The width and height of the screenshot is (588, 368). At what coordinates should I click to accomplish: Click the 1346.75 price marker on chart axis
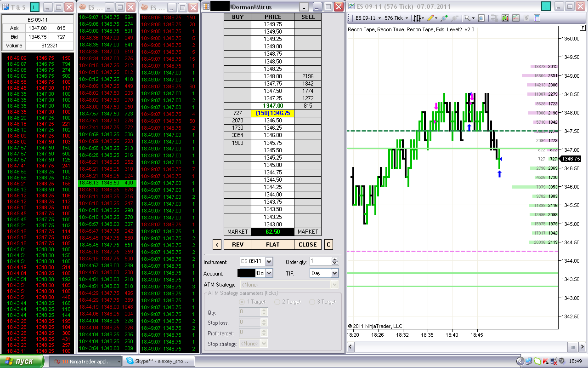(x=571, y=159)
